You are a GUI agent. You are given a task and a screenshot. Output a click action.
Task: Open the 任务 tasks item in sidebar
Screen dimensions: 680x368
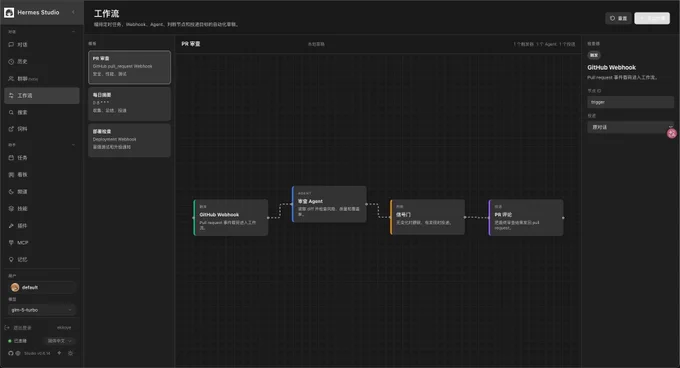point(42,158)
